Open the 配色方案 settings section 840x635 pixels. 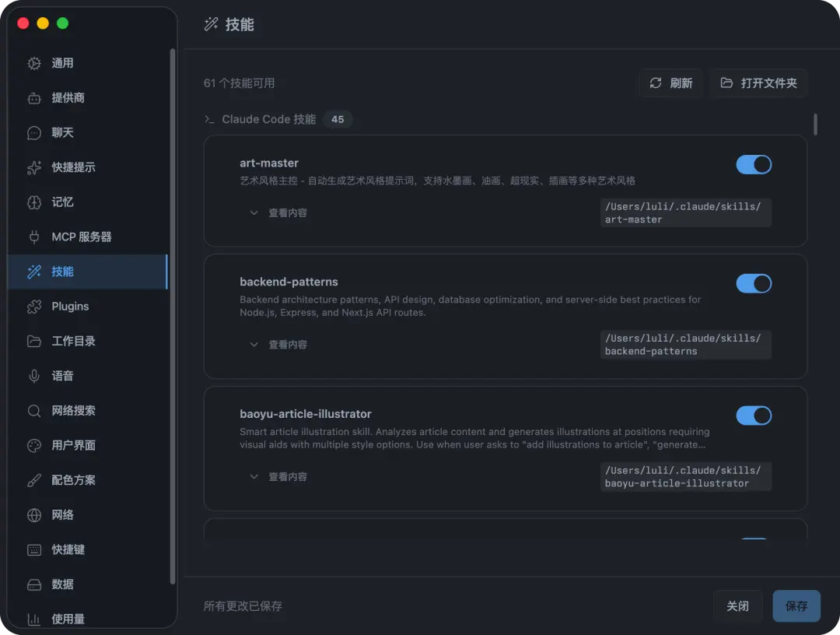pos(88,480)
